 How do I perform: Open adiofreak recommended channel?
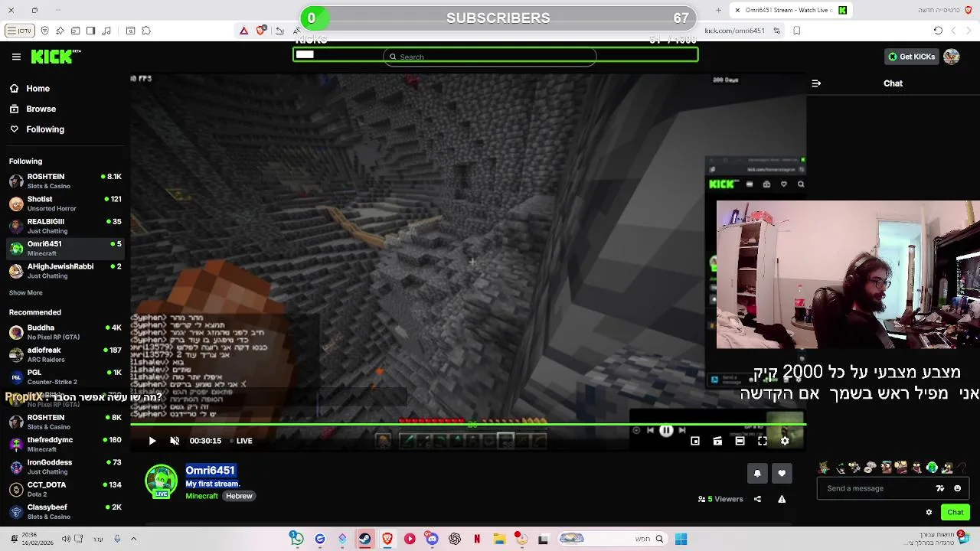pyautogui.click(x=65, y=354)
